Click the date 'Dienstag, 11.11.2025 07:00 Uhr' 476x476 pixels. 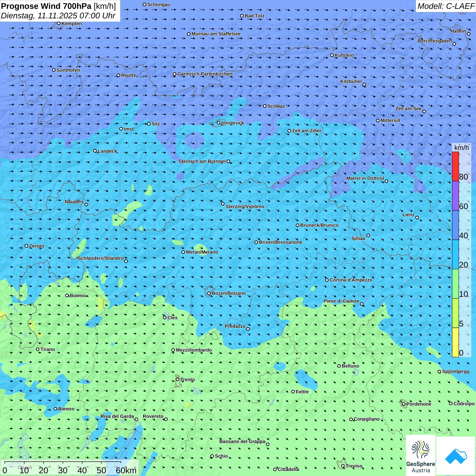coord(58,16)
